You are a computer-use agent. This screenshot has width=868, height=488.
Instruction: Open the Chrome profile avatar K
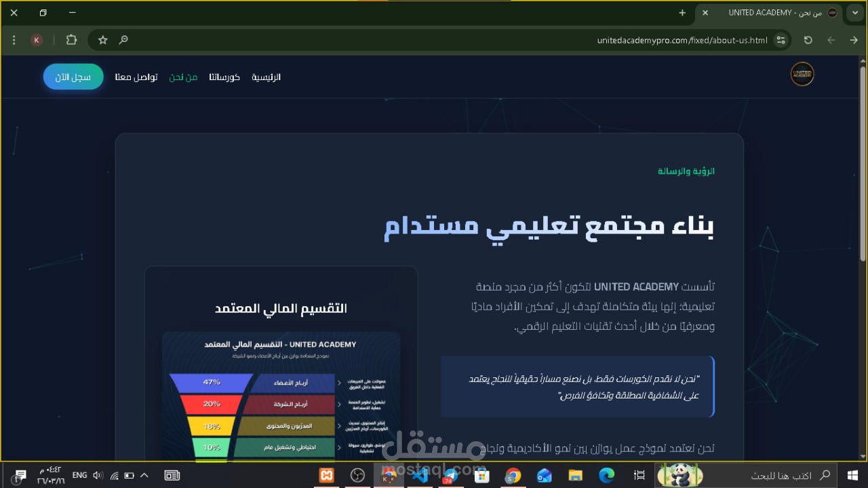pyautogui.click(x=37, y=40)
